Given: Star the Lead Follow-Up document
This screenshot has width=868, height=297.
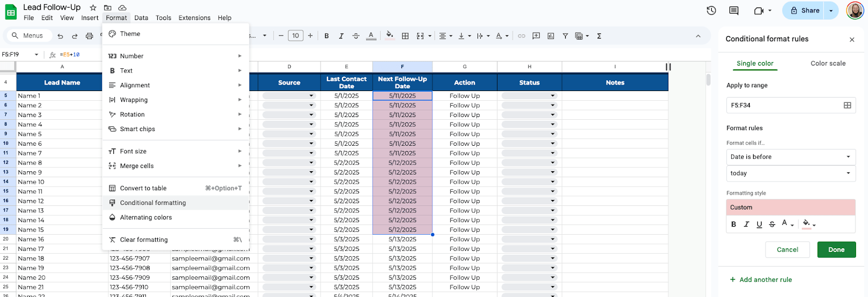Looking at the screenshot, I should [x=93, y=8].
